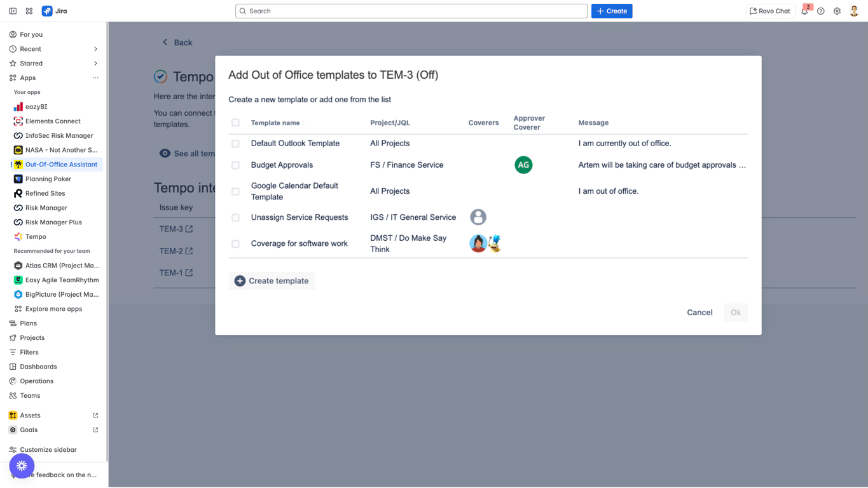Click the Create template button
868x488 pixels.
click(272, 281)
